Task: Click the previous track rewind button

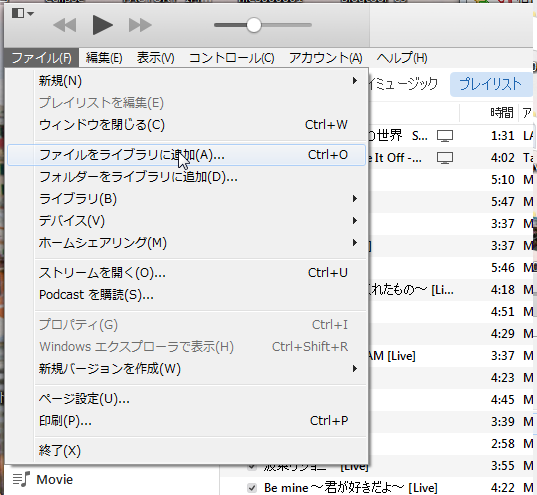Action: pyautogui.click(x=65, y=25)
